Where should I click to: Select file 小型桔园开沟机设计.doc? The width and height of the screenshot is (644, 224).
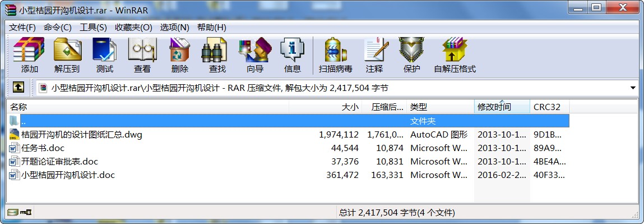68,175
